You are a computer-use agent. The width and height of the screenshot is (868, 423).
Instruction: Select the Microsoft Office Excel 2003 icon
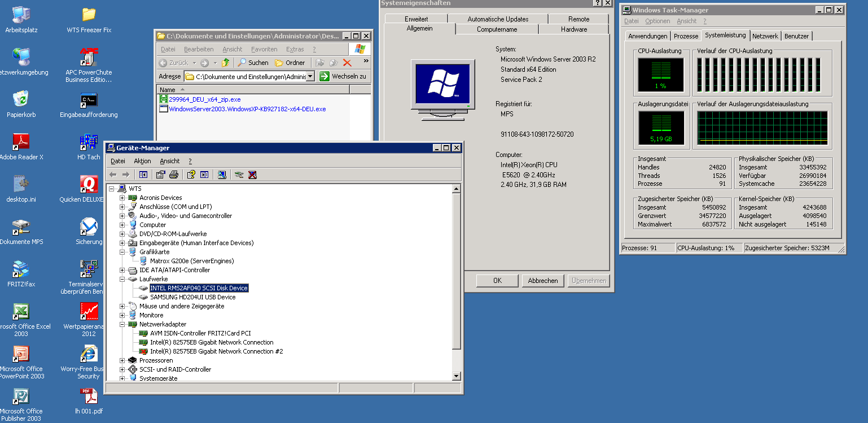pos(21,320)
